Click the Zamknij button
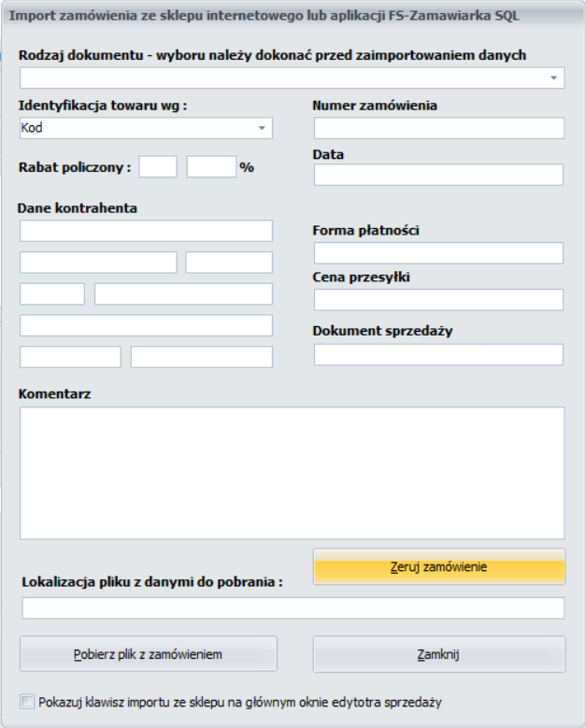 coord(439,654)
